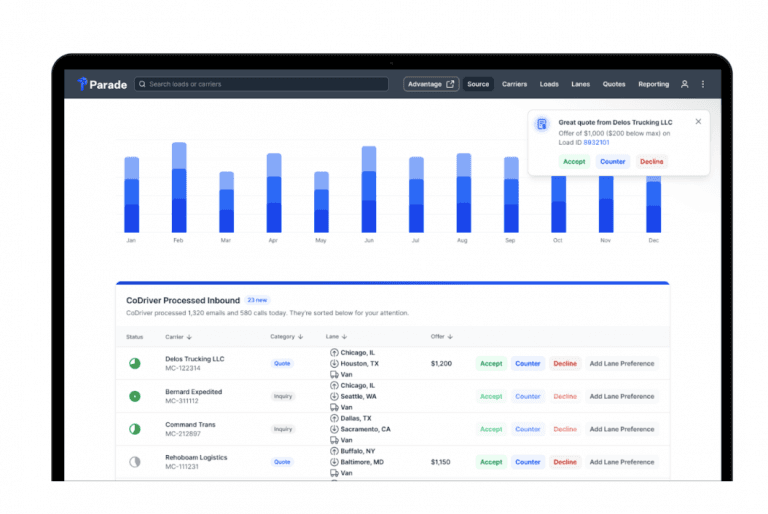Sort the table by Category column
This screenshot has width=768, height=514.
[x=287, y=337]
